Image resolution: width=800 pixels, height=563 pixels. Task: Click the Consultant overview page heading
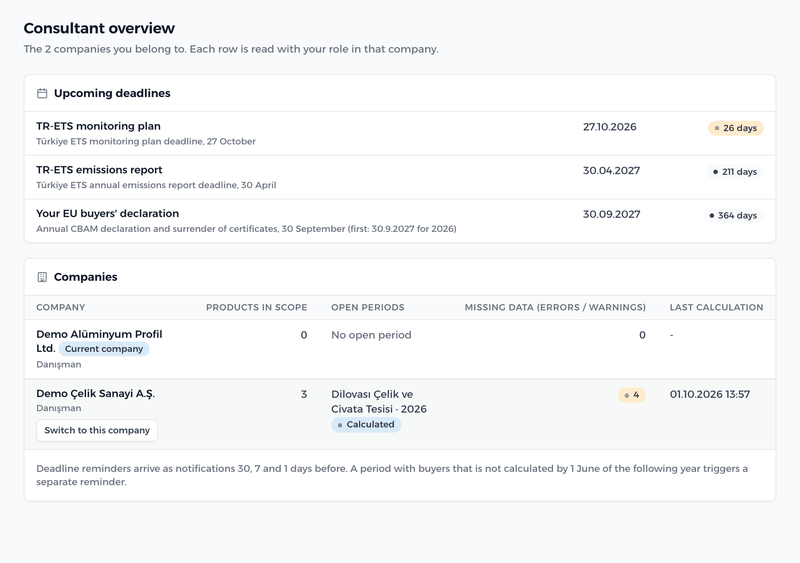click(99, 28)
